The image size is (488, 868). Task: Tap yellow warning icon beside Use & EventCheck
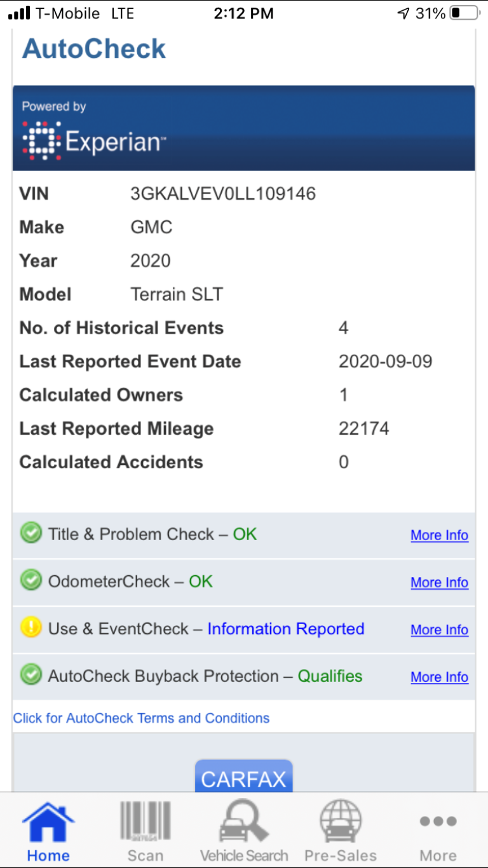pos(30,628)
